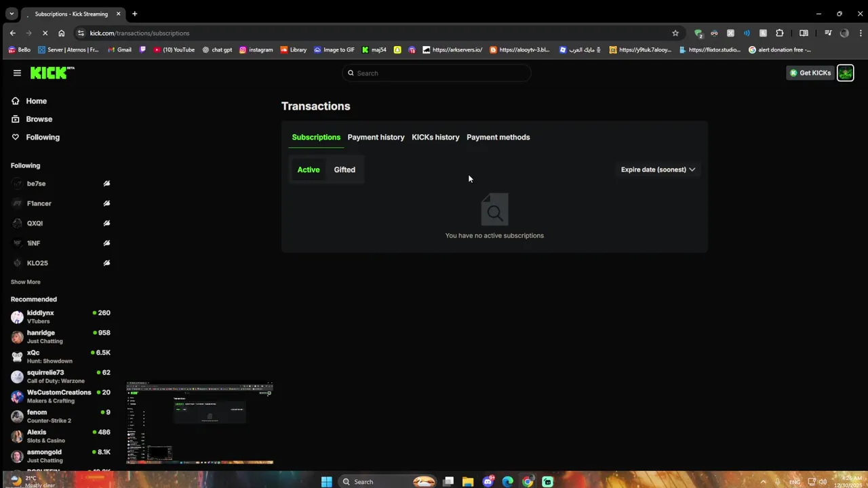Go to Following page link

[43, 137]
